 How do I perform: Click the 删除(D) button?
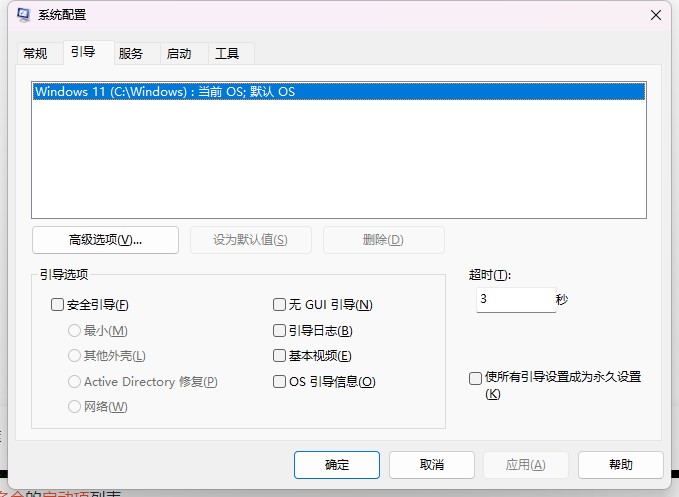[383, 239]
